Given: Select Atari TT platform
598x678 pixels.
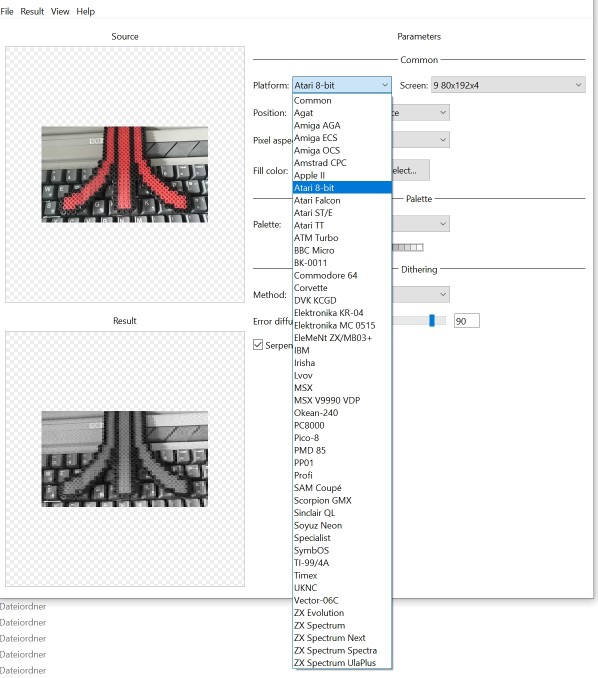Looking at the screenshot, I should click(x=342, y=225).
